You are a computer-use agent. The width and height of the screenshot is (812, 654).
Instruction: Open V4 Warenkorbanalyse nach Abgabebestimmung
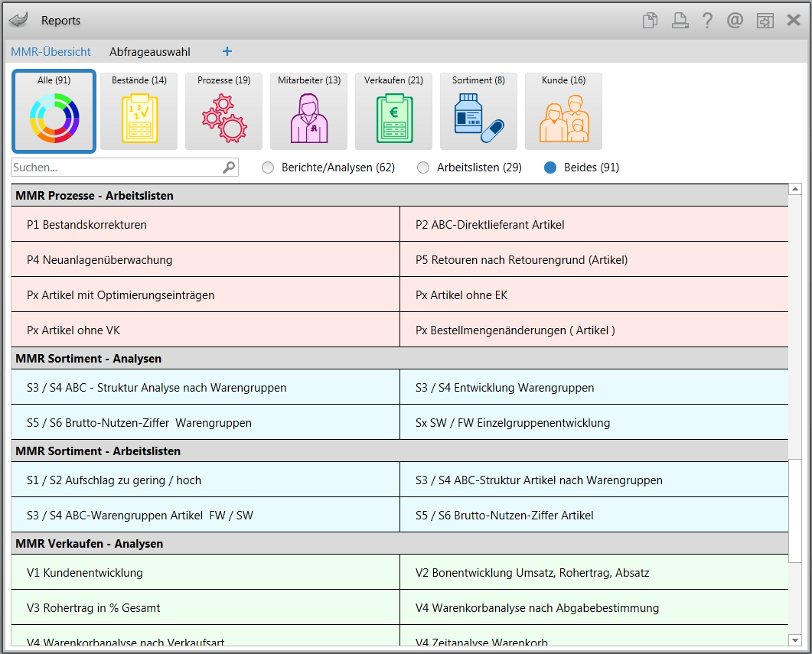click(x=594, y=608)
